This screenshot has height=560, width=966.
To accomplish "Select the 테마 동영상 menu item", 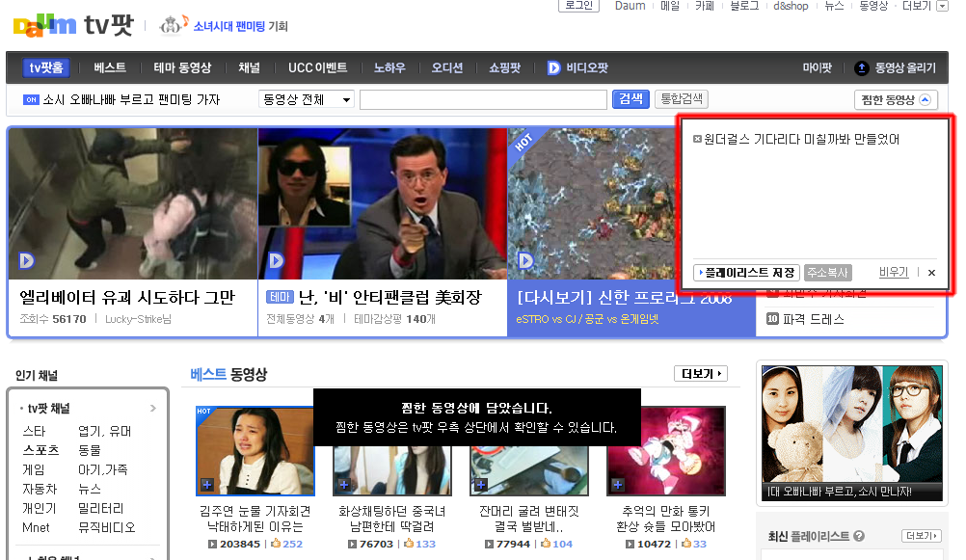I will pos(182,67).
